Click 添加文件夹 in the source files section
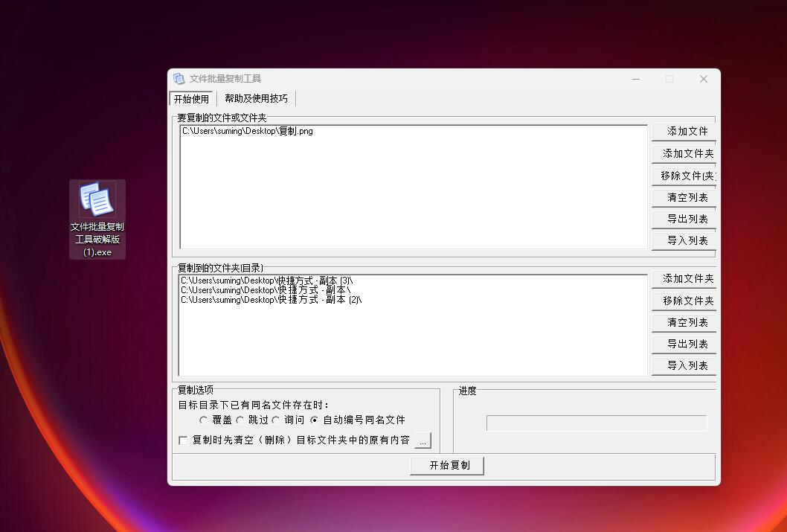The height and width of the screenshot is (532, 787). pyautogui.click(x=687, y=154)
